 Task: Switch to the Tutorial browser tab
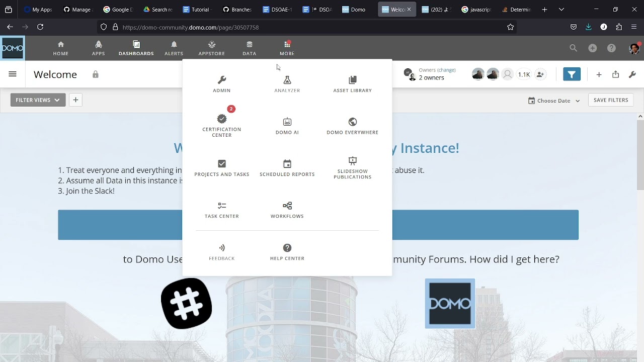pyautogui.click(x=198, y=10)
